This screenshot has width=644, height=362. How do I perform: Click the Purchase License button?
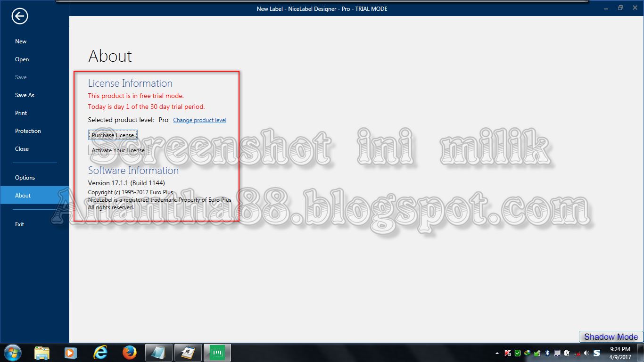[x=113, y=135]
